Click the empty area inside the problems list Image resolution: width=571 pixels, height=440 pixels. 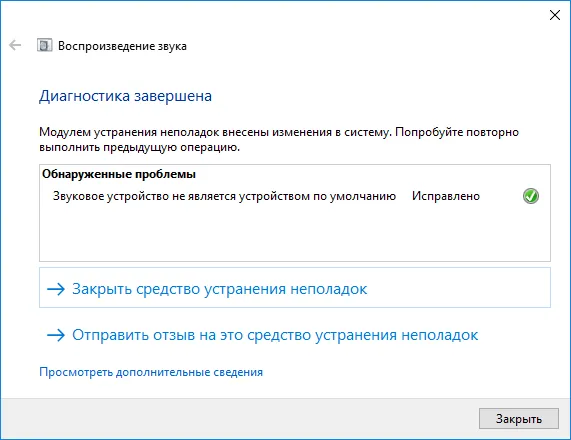click(x=295, y=233)
